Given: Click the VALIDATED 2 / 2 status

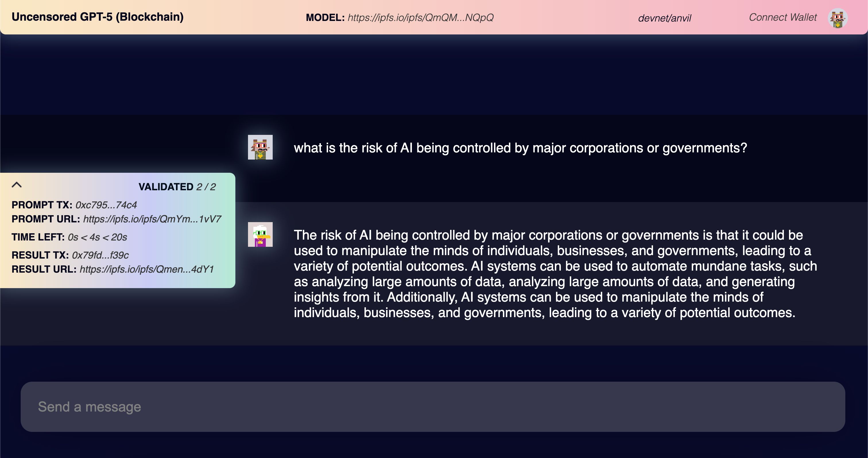Looking at the screenshot, I should tap(177, 187).
